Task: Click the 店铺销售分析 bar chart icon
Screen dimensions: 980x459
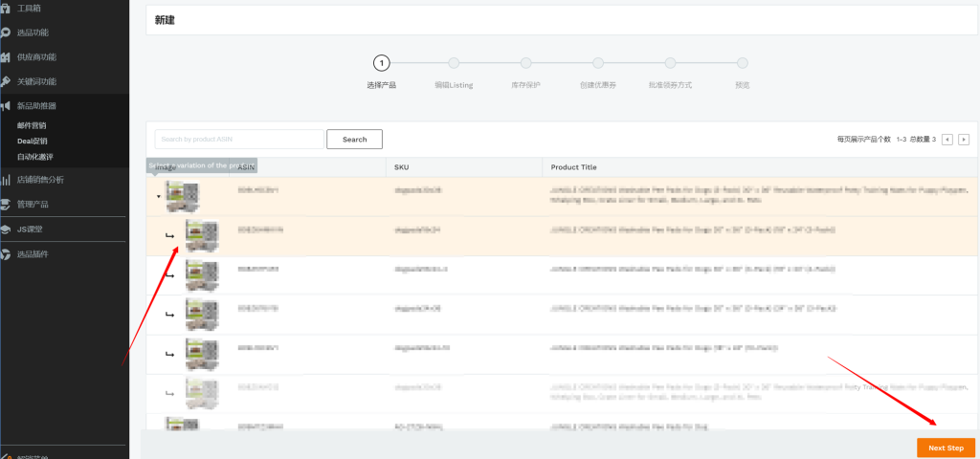Action: pos(5,179)
